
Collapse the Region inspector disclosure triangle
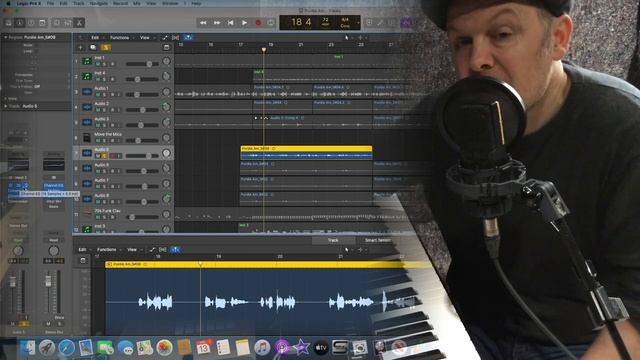coord(6,37)
